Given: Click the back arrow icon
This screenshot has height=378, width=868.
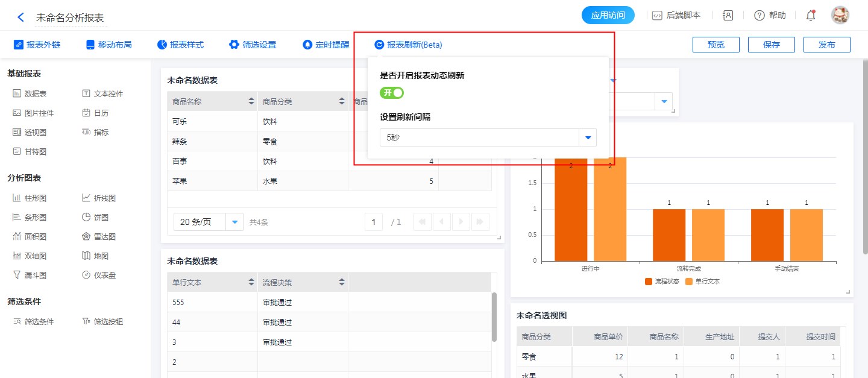Looking at the screenshot, I should click(21, 17).
